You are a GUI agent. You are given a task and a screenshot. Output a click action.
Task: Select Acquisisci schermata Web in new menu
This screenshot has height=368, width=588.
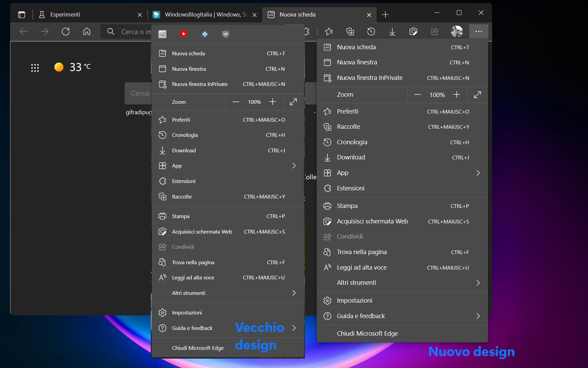point(402,221)
